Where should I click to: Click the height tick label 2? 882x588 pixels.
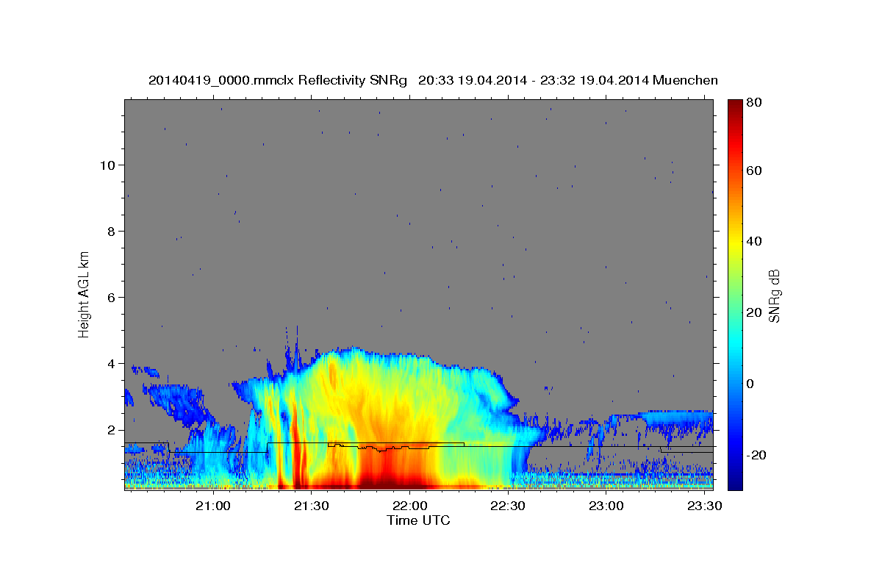110,429
